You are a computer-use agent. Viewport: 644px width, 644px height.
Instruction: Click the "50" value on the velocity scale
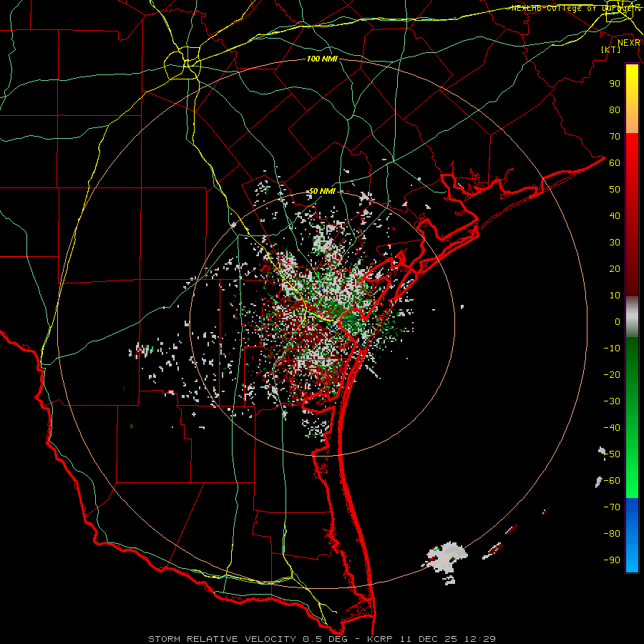pos(615,190)
